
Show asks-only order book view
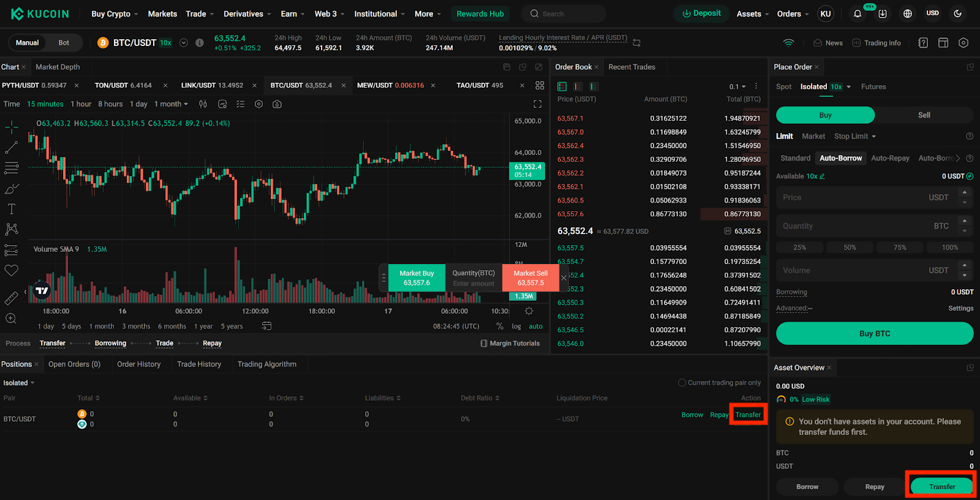578,86
